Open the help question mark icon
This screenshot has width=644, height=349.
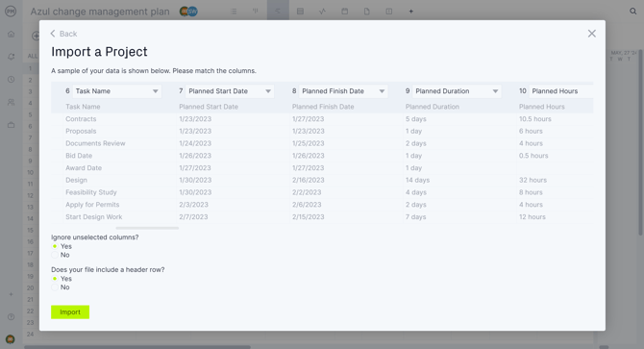(12, 317)
